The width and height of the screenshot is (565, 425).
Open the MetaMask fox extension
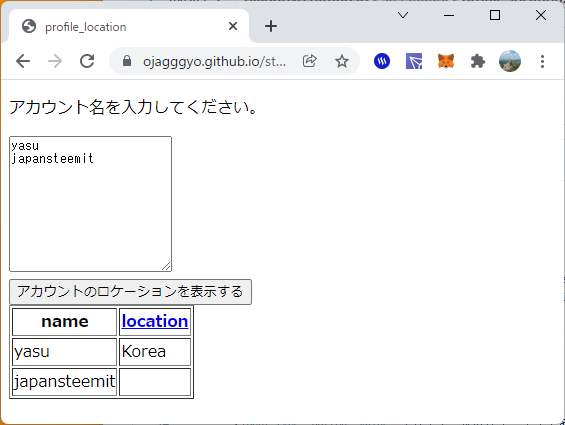(x=446, y=61)
